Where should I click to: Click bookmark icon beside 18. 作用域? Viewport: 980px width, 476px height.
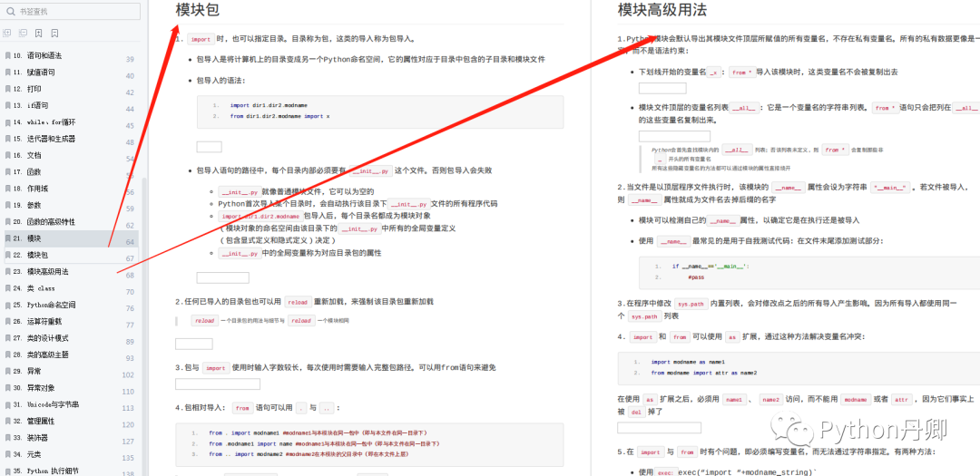[7, 188]
